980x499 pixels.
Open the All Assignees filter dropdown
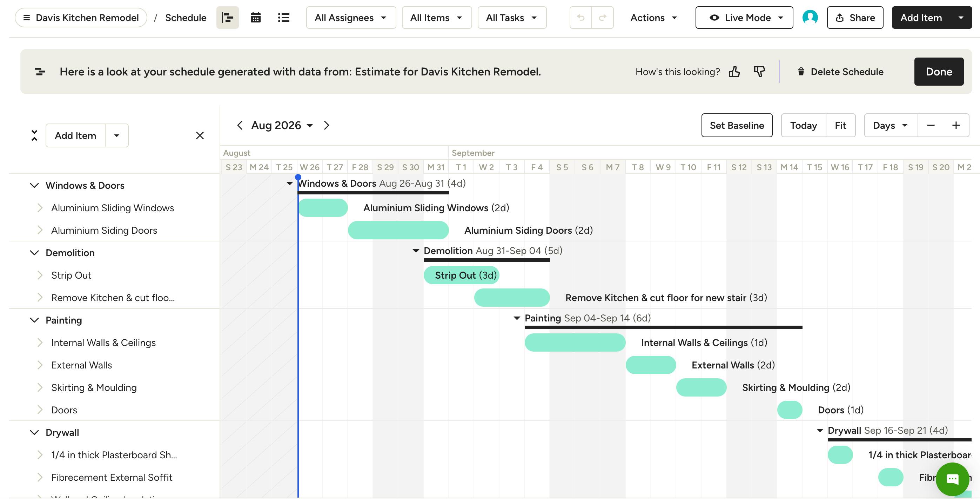point(351,18)
